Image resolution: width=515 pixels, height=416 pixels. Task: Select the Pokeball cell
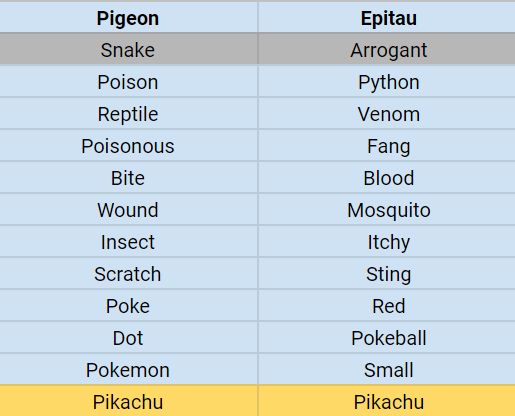[387, 338]
